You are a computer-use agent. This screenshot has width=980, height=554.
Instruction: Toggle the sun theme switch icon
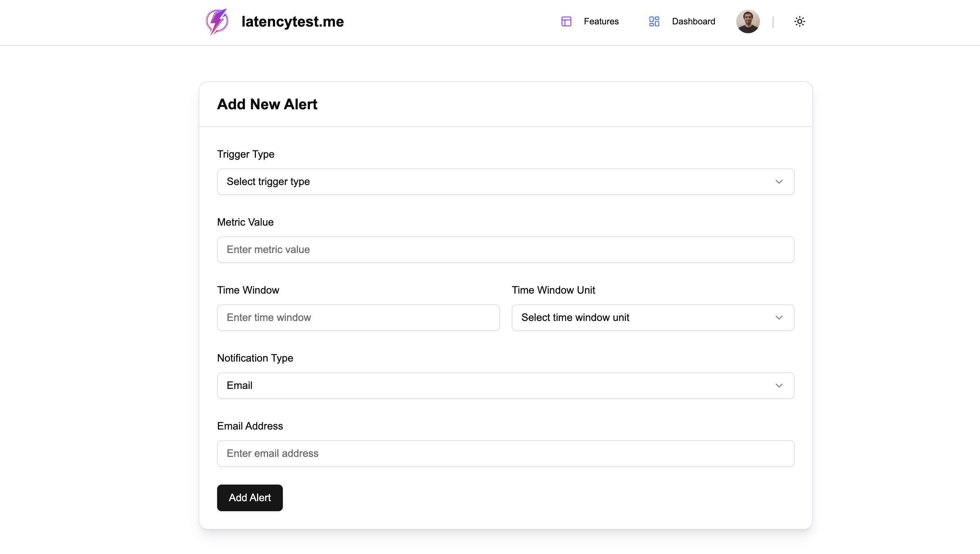coord(800,21)
